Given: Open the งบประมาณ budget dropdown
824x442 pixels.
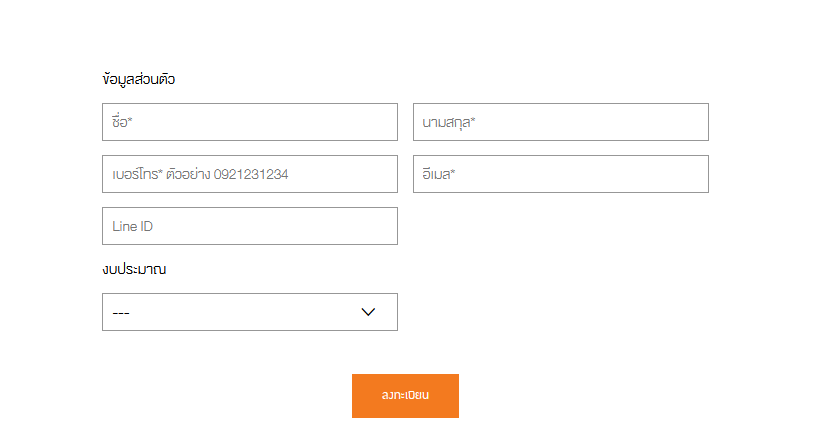Looking at the screenshot, I should [249, 312].
